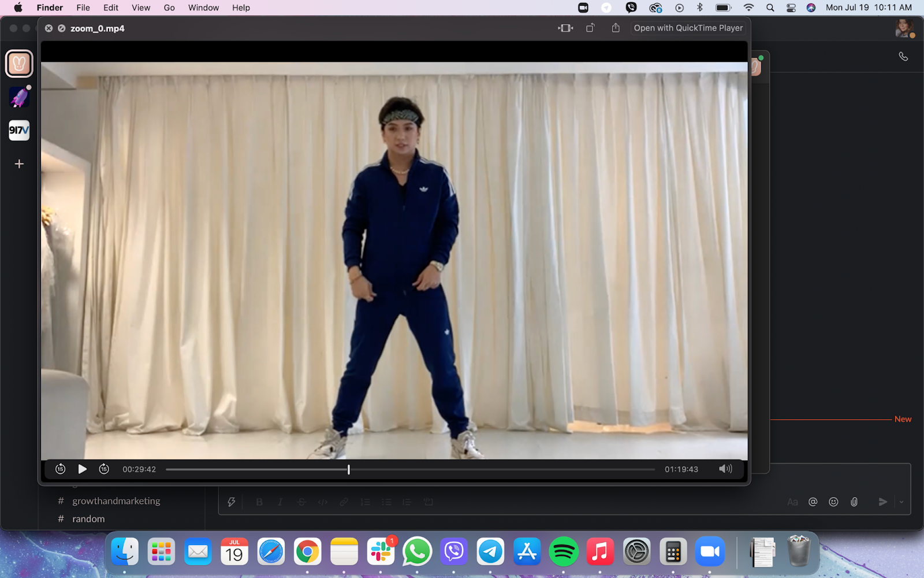Toggle ordered list in Slack composer
The image size is (924, 578).
coord(365,502)
